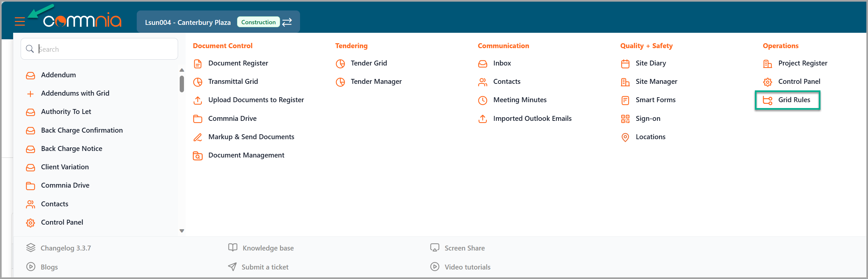Click the Site Manager building icon
Screen dimensions: 868x279
click(625, 82)
